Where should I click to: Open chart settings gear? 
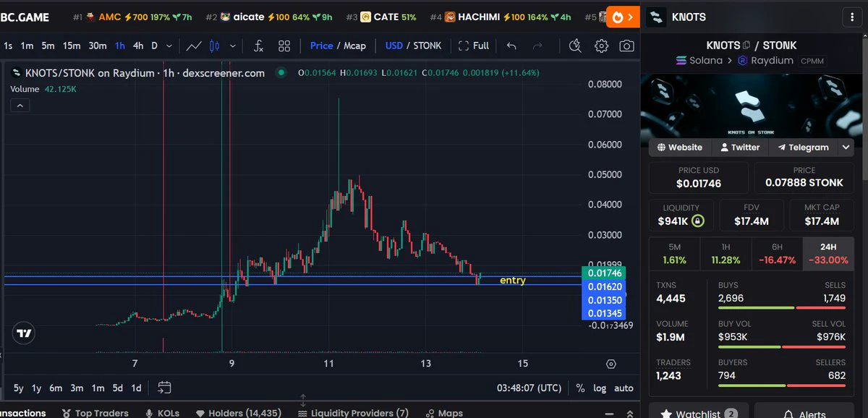(601, 46)
